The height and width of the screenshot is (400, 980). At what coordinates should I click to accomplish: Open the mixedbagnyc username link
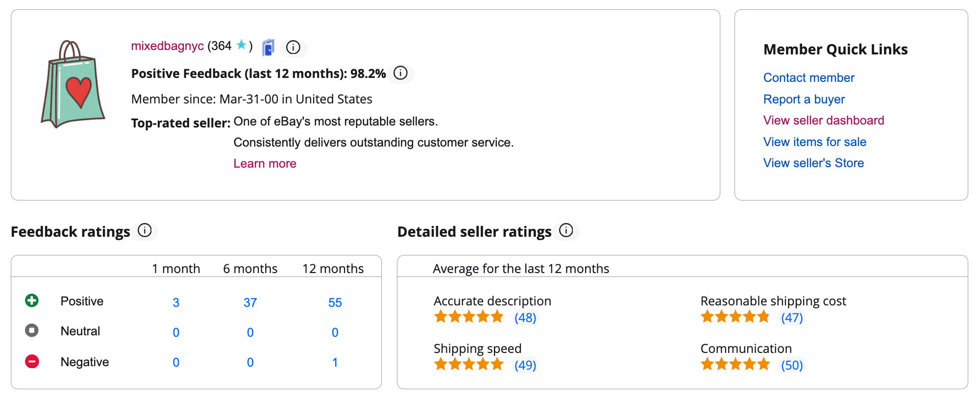click(x=167, y=46)
